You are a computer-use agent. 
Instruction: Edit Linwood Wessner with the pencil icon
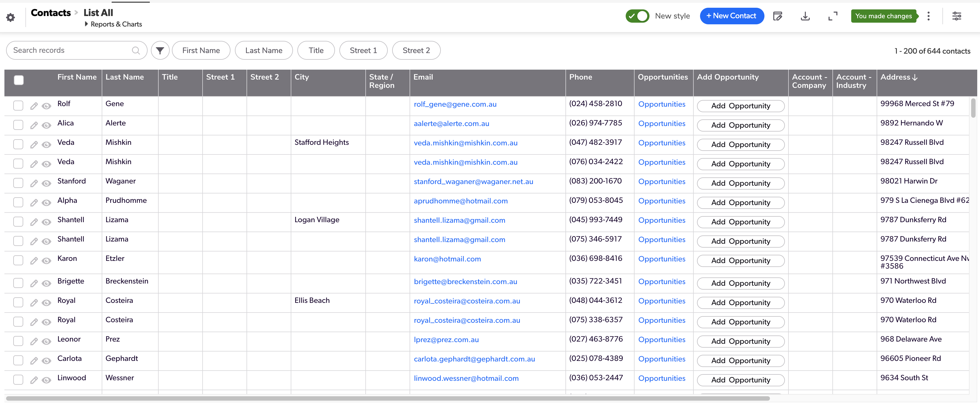click(34, 380)
